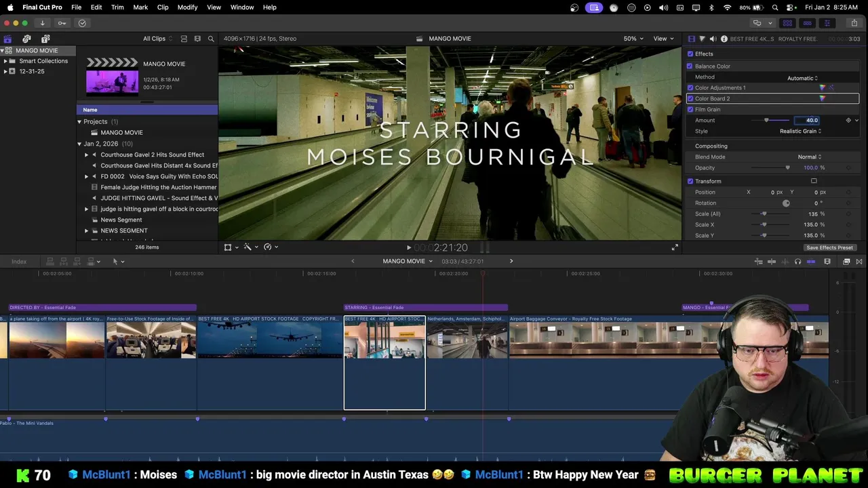868x488 pixels.
Task: Open the viewer View options menu
Action: point(663,39)
